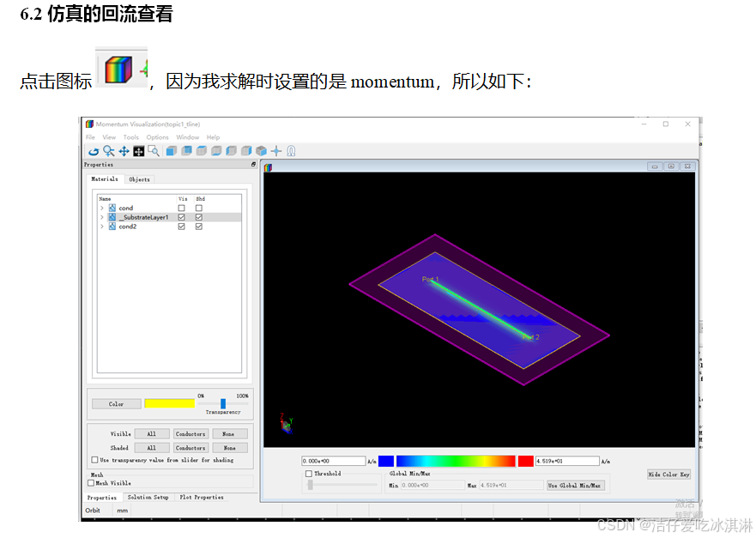This screenshot has width=756, height=538.
Task: Open the Options menu
Action: tap(158, 136)
